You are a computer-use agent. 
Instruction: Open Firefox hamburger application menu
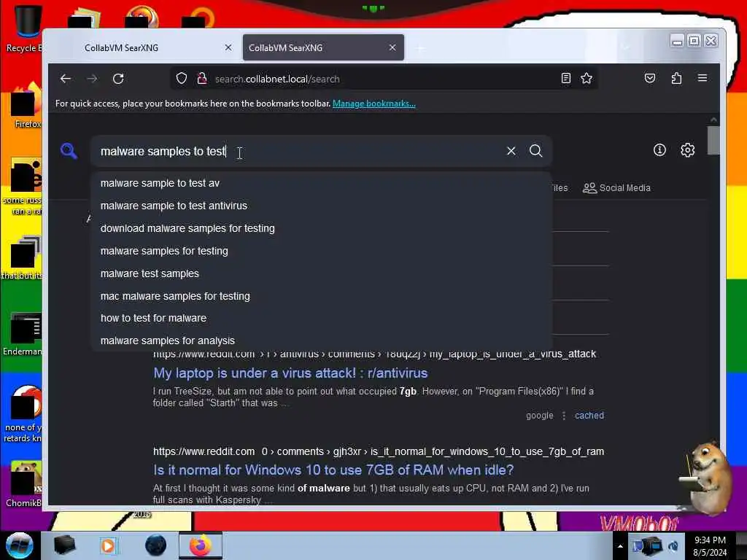click(x=703, y=78)
